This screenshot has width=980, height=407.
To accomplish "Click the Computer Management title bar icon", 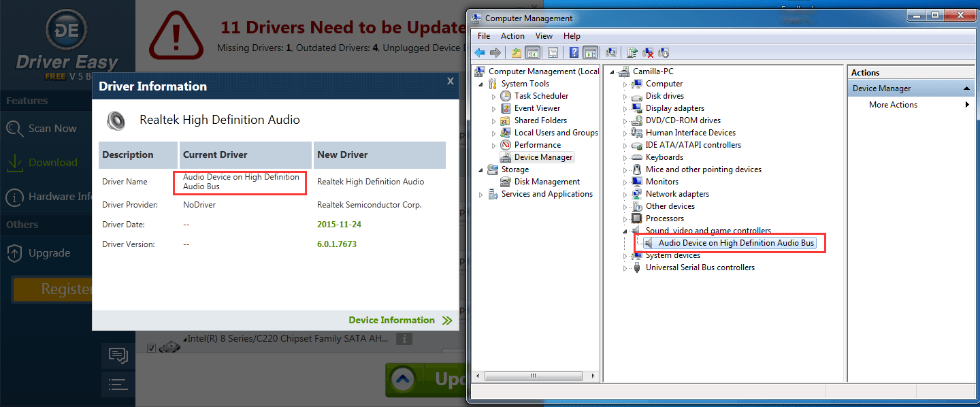I will pos(478,18).
